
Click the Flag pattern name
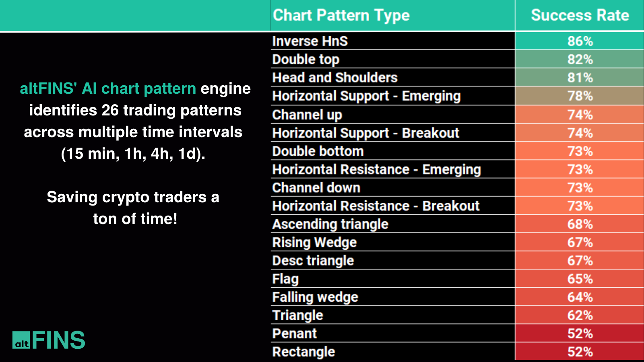coord(285,279)
